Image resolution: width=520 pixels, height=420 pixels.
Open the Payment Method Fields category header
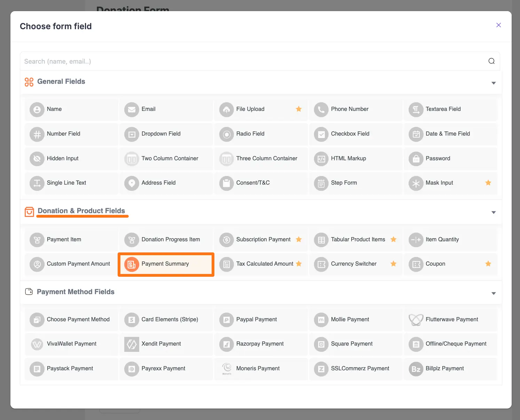[76, 292]
